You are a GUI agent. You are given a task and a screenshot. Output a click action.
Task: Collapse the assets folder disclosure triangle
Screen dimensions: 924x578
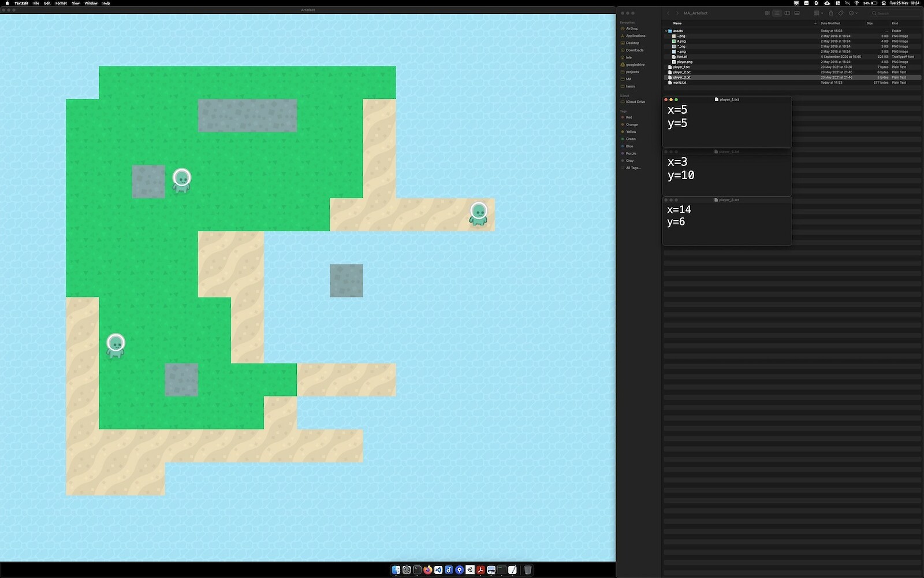click(x=666, y=30)
